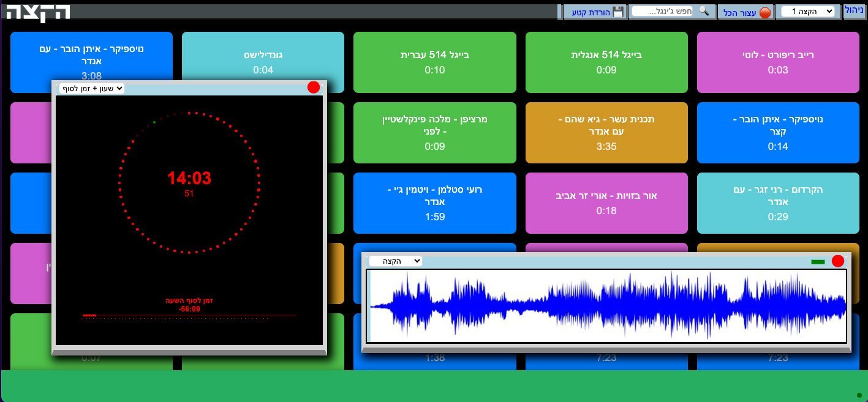The image size is (868, 402).
Task: Play the נויספיקר - איתן הובר - קצר card
Action: tap(778, 132)
